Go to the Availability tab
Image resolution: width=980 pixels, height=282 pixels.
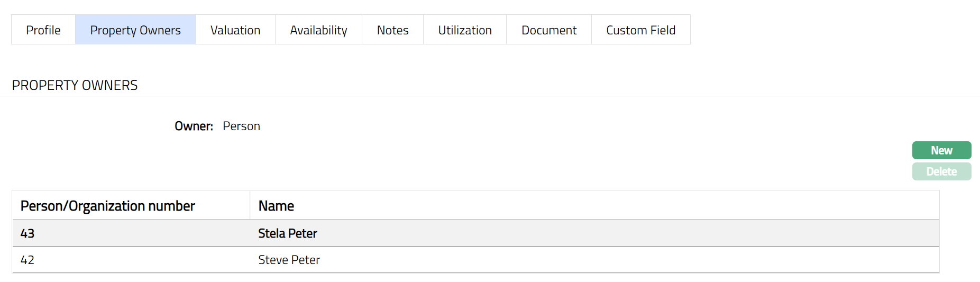318,30
